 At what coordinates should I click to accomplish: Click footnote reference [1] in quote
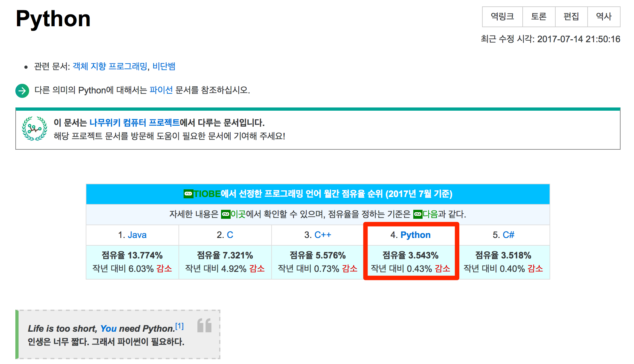179,326
